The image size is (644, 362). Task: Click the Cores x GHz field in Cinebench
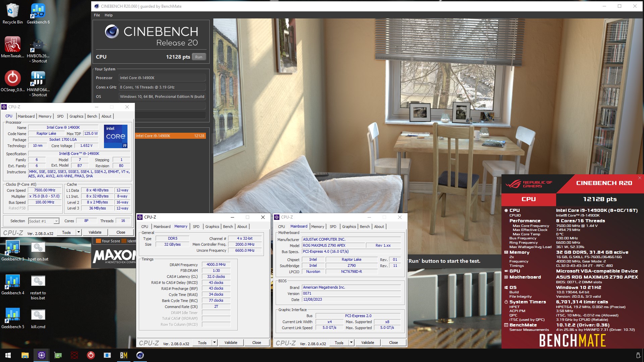point(162,87)
